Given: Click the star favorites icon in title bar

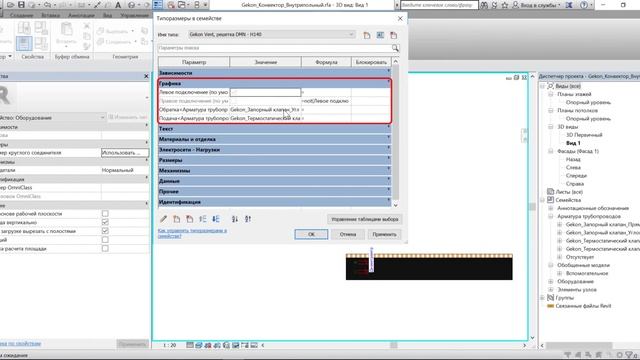Looking at the screenshot, I should 505,5.
